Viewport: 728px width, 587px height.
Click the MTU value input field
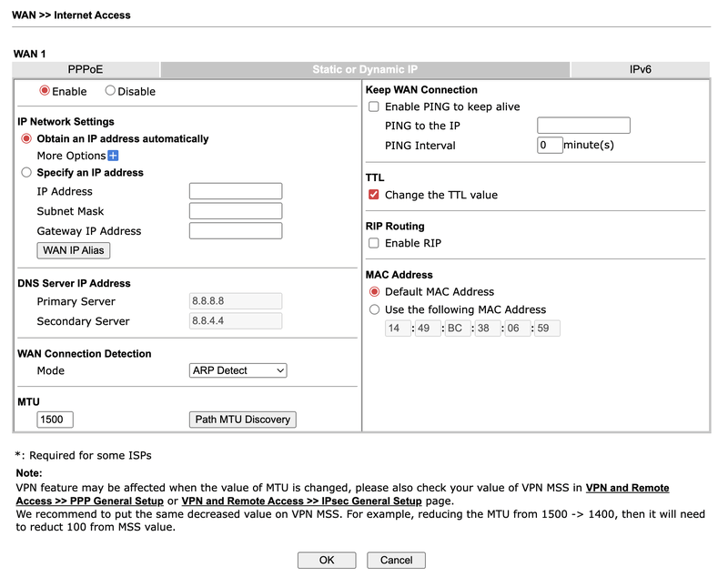coord(56,420)
